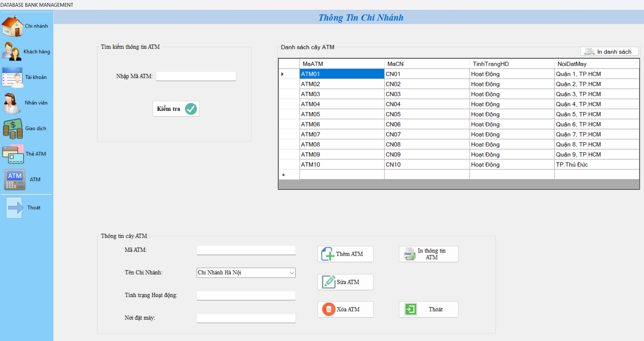Click the bottom Thoát exit button

click(x=428, y=309)
